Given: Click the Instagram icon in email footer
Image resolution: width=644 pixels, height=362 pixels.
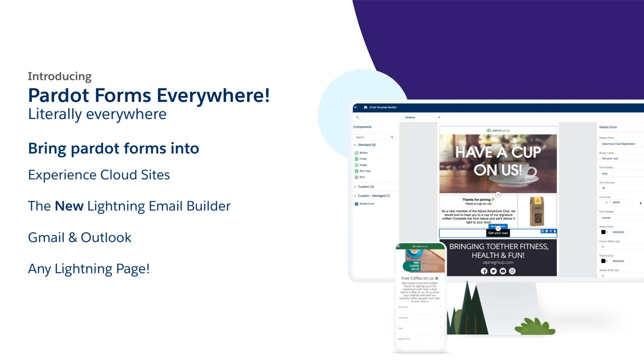Looking at the screenshot, I should point(513,271).
